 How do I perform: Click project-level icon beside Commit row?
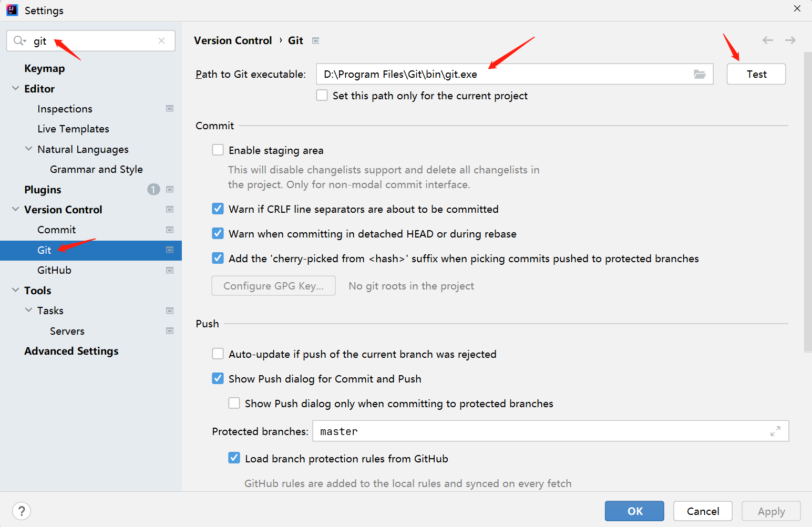point(170,230)
